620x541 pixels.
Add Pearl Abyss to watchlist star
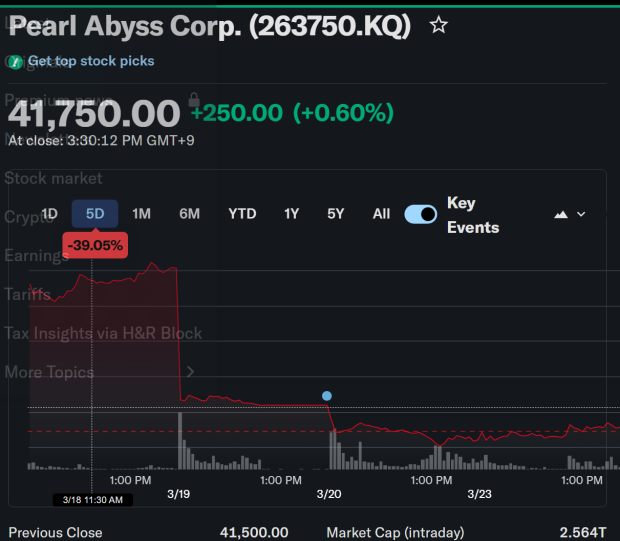tap(439, 25)
